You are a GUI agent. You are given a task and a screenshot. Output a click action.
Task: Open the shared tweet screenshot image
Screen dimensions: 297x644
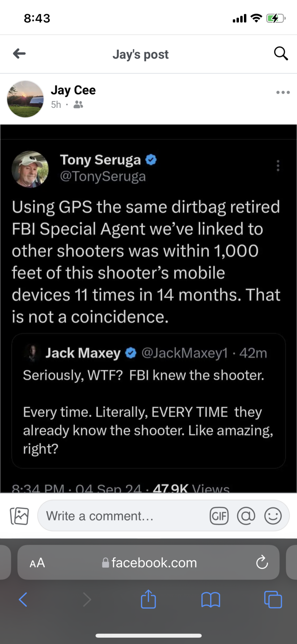pyautogui.click(x=148, y=308)
